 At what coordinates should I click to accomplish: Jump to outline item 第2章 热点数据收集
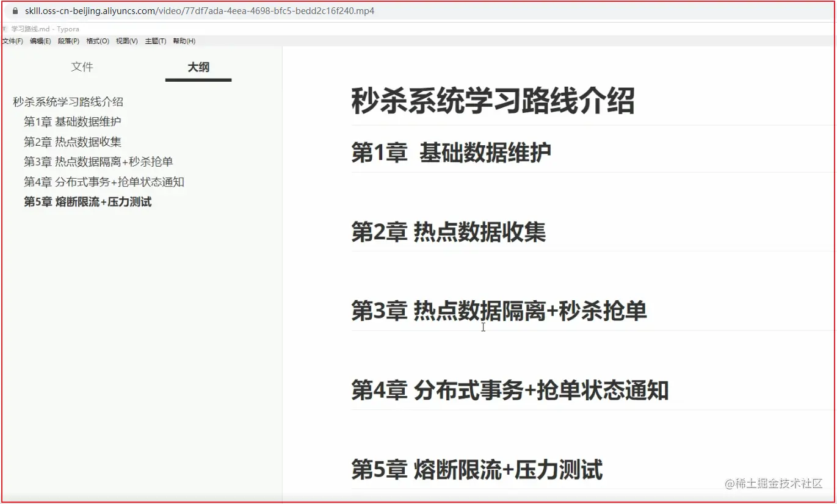73,142
